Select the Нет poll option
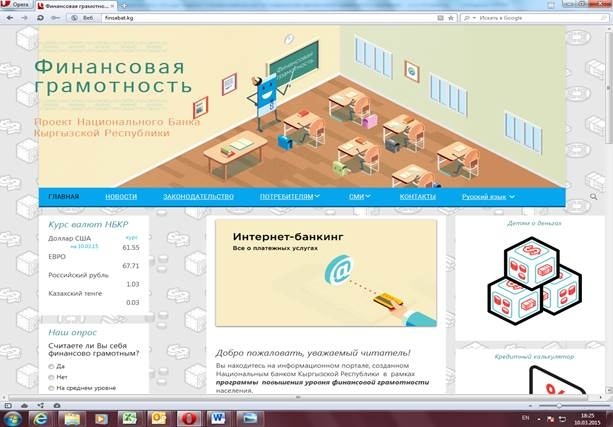This screenshot has height=427, width=613. point(51,377)
